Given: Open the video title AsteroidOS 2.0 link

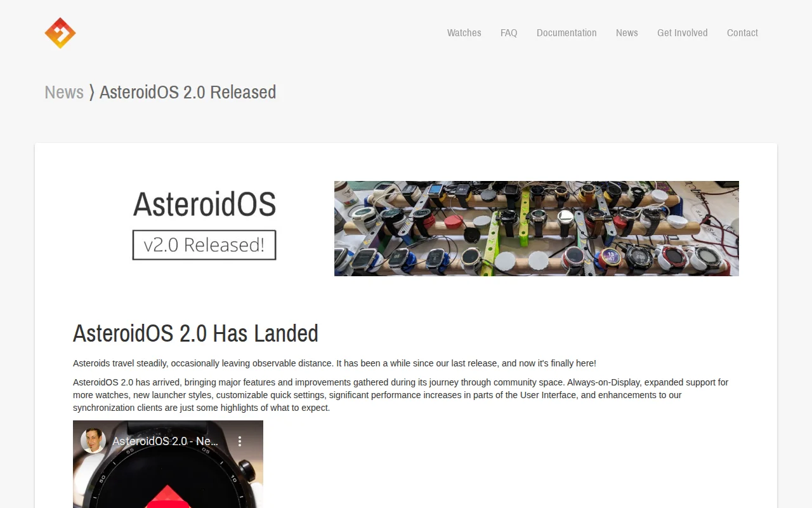Looking at the screenshot, I should tap(166, 441).
